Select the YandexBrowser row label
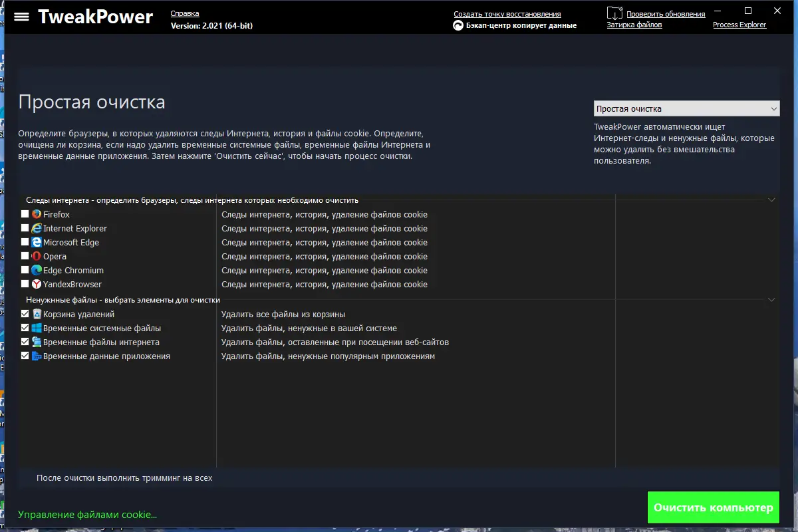 click(72, 285)
